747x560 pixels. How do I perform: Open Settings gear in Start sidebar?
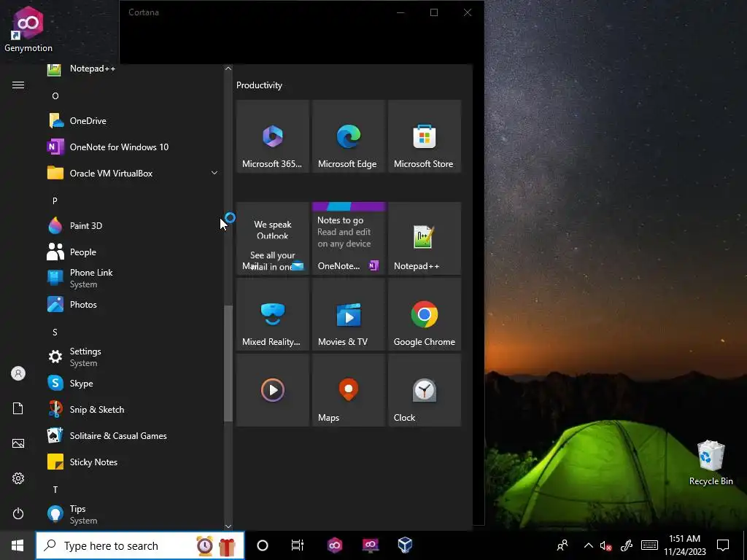pyautogui.click(x=18, y=478)
